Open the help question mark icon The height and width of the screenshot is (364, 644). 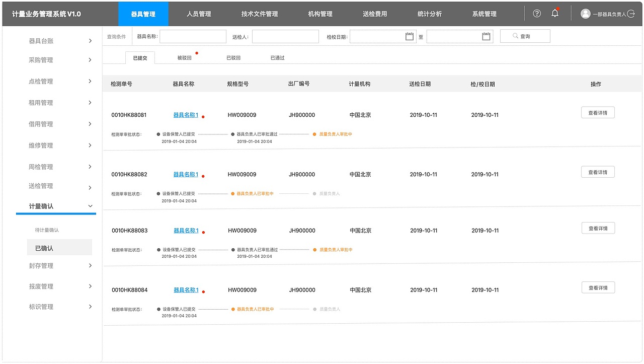click(x=537, y=14)
